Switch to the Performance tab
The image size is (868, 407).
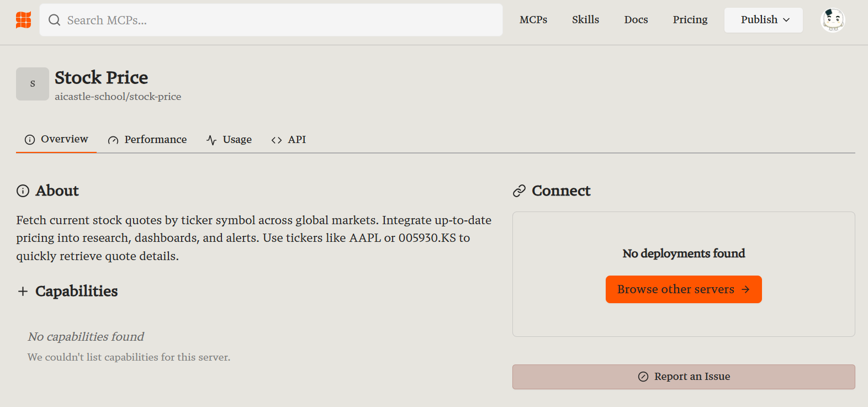(x=147, y=140)
